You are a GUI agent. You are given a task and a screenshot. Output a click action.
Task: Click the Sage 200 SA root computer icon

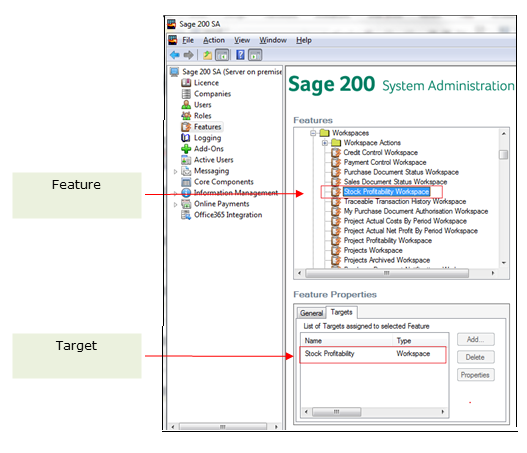(174, 72)
